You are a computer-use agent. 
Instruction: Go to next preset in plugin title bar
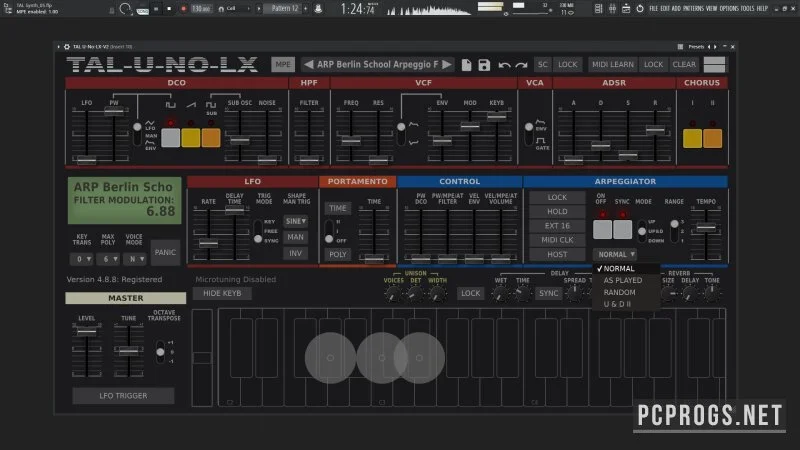(x=715, y=46)
